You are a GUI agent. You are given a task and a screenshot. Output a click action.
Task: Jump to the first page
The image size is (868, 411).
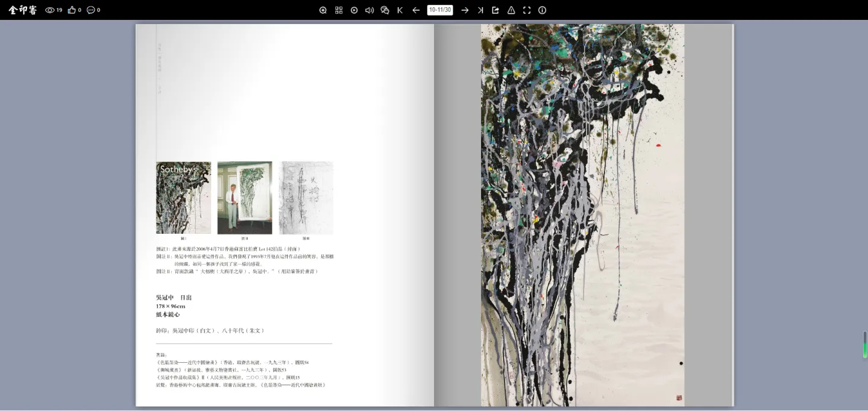point(400,10)
